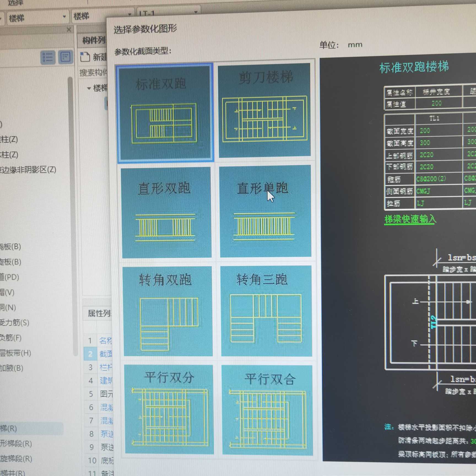Select the 层板带(H) tree item
Viewport: 476px width, 476px height.
point(15,353)
